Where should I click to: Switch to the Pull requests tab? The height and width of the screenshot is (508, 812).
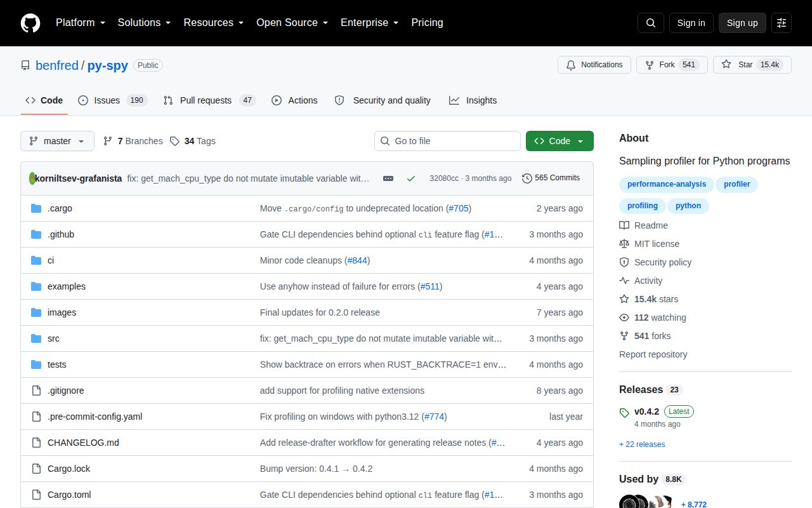pyautogui.click(x=209, y=100)
